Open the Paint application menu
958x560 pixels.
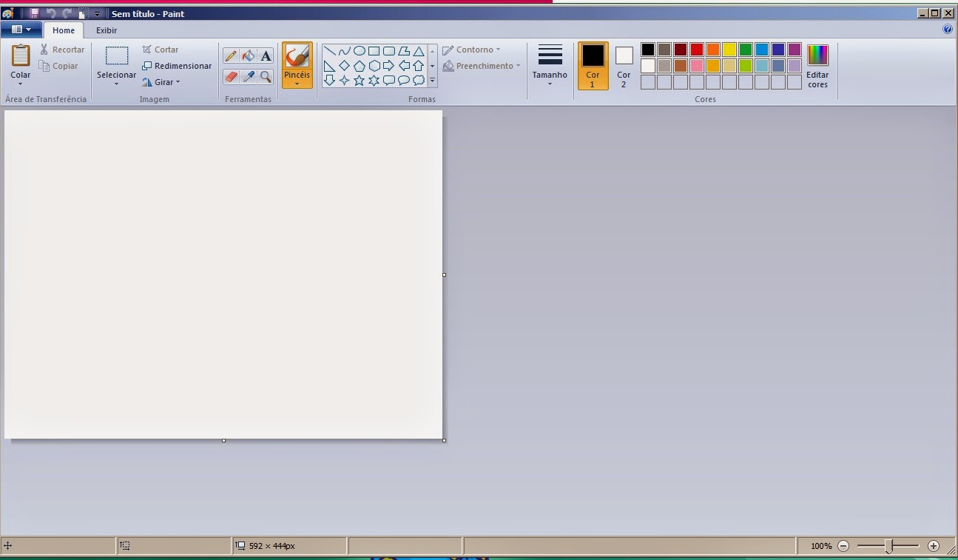click(x=21, y=29)
